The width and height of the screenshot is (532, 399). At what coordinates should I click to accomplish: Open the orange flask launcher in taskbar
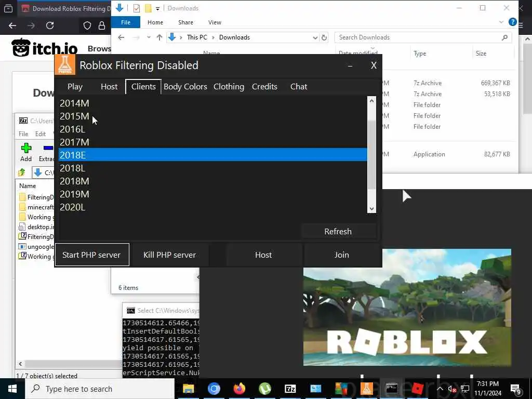click(x=366, y=389)
